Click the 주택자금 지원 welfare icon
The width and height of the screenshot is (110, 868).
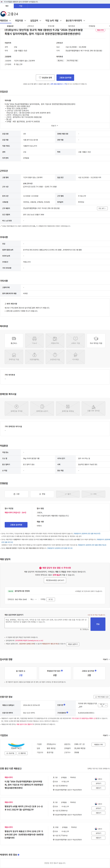[x=14, y=357]
